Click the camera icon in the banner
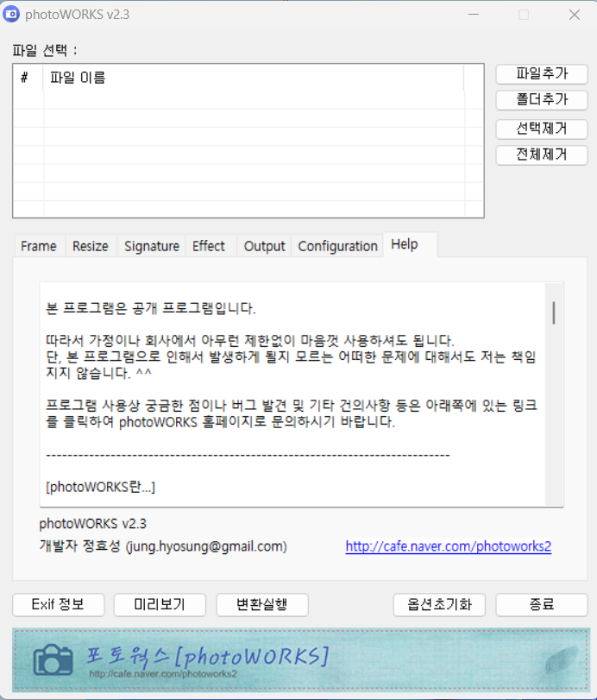This screenshot has width=597, height=700. point(53,659)
